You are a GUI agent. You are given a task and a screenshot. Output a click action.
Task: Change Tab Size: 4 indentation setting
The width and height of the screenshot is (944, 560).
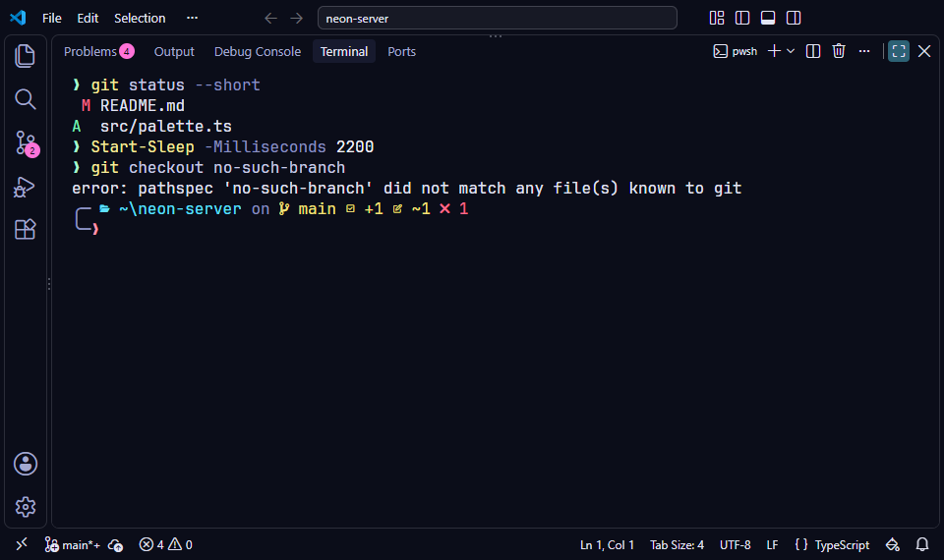[677, 545]
